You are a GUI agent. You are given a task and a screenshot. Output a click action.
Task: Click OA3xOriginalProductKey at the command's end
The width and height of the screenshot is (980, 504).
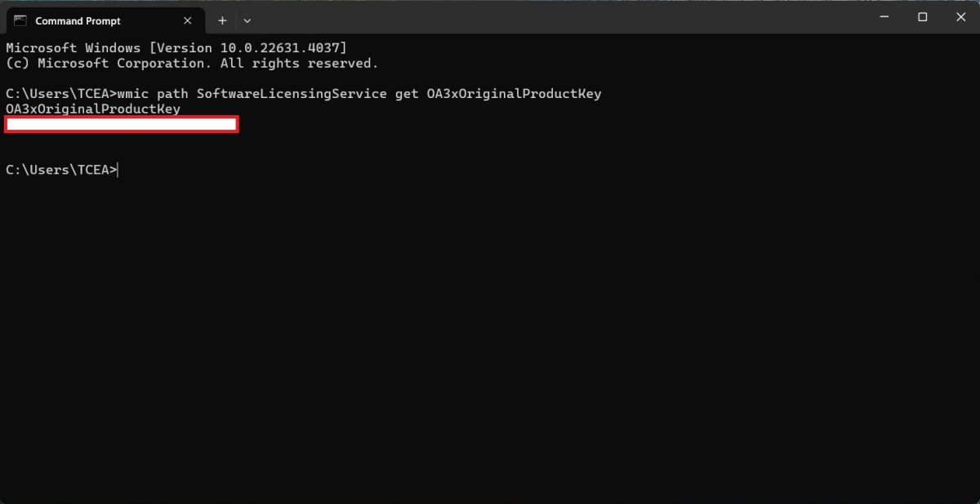click(514, 94)
